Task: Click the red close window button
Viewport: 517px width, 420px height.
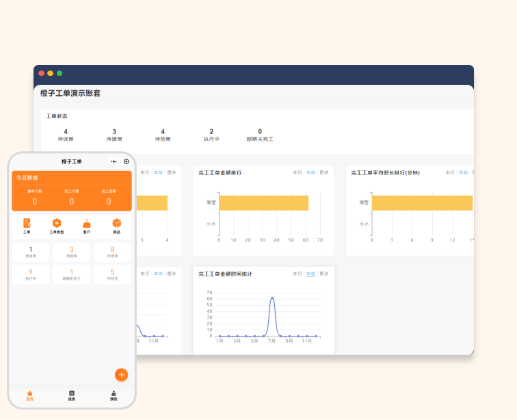Action: pyautogui.click(x=42, y=73)
